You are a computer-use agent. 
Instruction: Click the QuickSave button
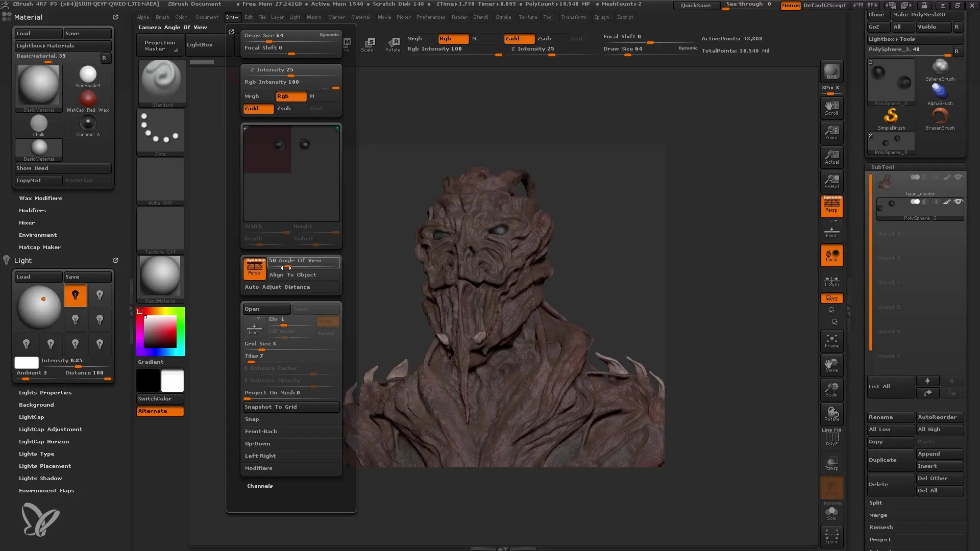click(696, 5)
